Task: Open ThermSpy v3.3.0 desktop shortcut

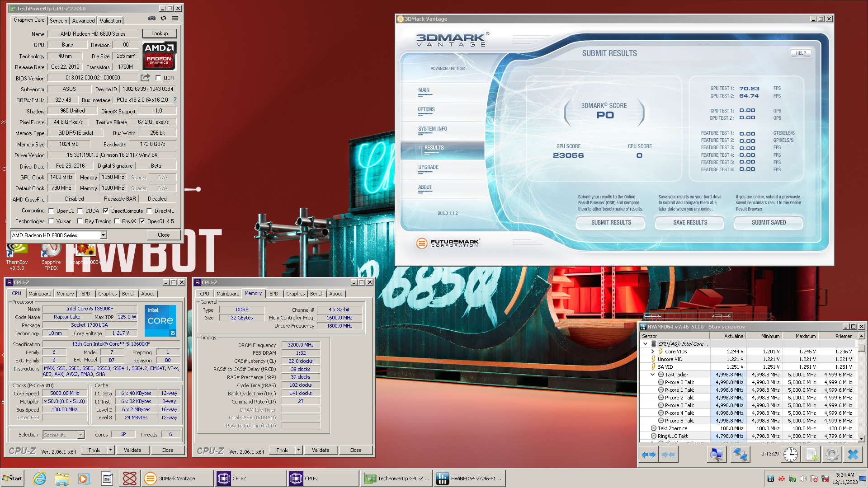Action: pos(17,256)
